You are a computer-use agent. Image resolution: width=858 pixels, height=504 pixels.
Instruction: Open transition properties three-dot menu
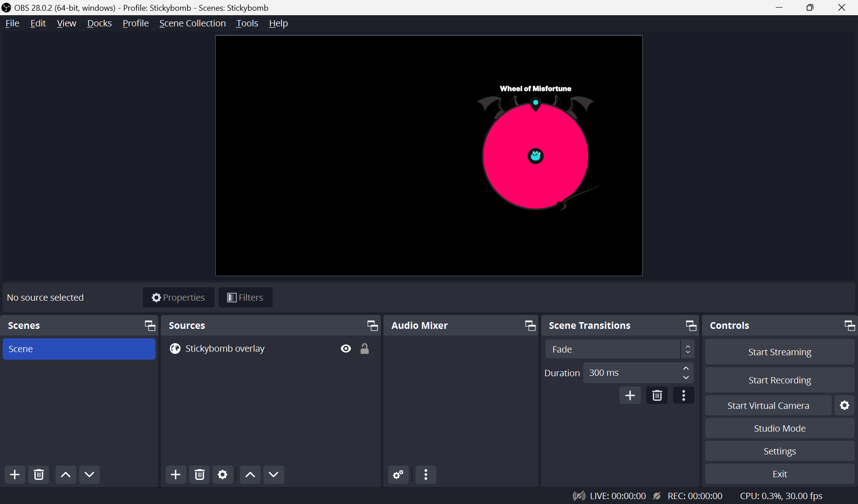coord(684,395)
